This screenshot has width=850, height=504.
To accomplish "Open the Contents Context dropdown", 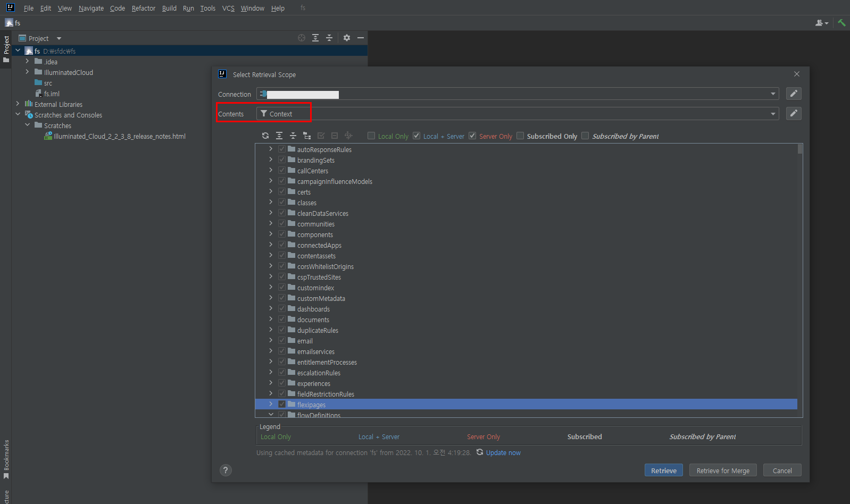I will point(773,114).
